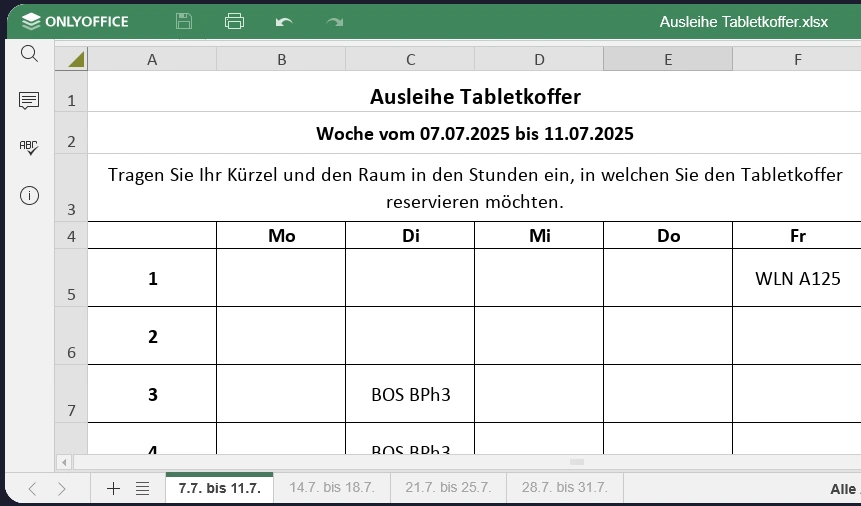
Task: Select the cell containing WLN A125
Action: (797, 279)
